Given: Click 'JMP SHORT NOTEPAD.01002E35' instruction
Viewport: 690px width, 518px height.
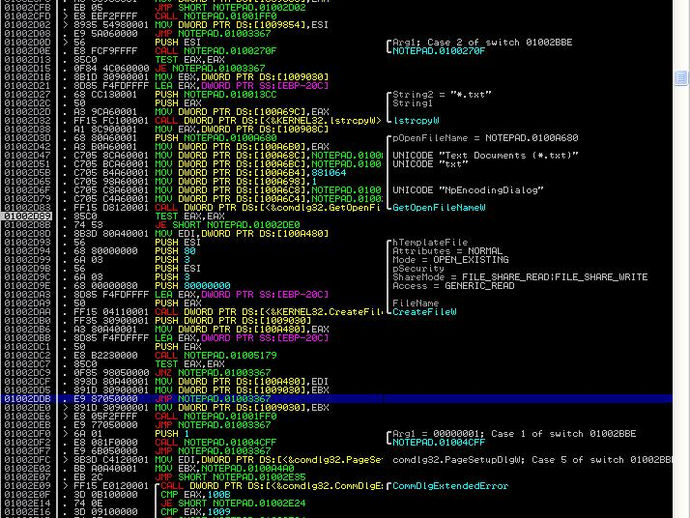Looking at the screenshot, I should click(230, 477).
